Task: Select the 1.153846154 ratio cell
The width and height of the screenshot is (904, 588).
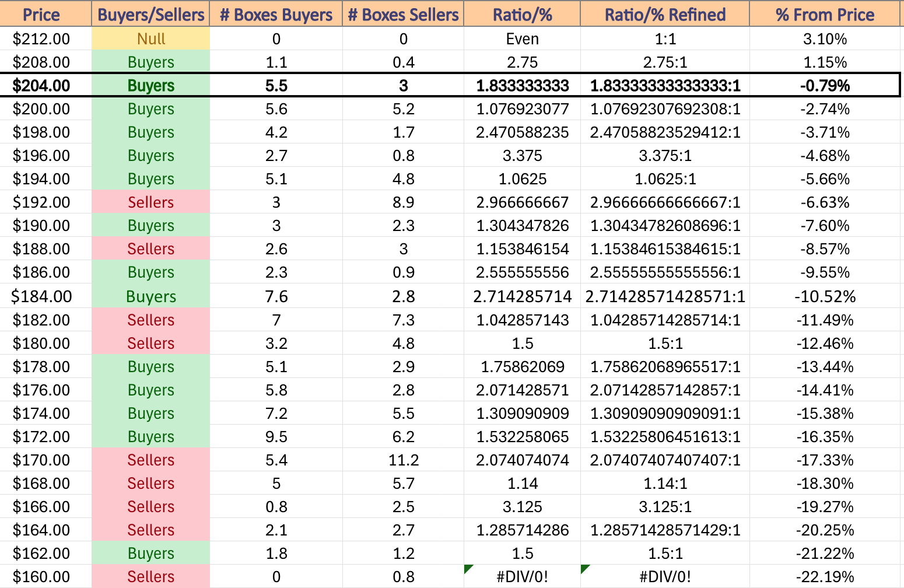Action: pyautogui.click(x=522, y=249)
